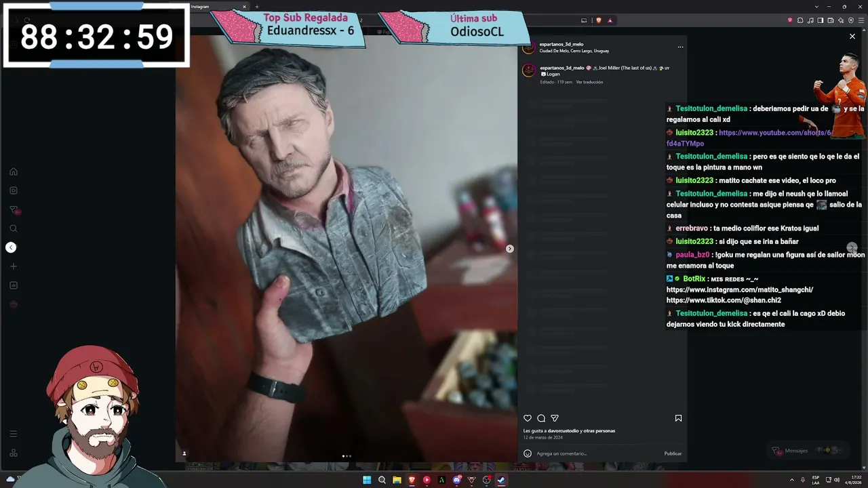Open Instagram direct messages icon with badge
The image size is (868, 488).
14,210
